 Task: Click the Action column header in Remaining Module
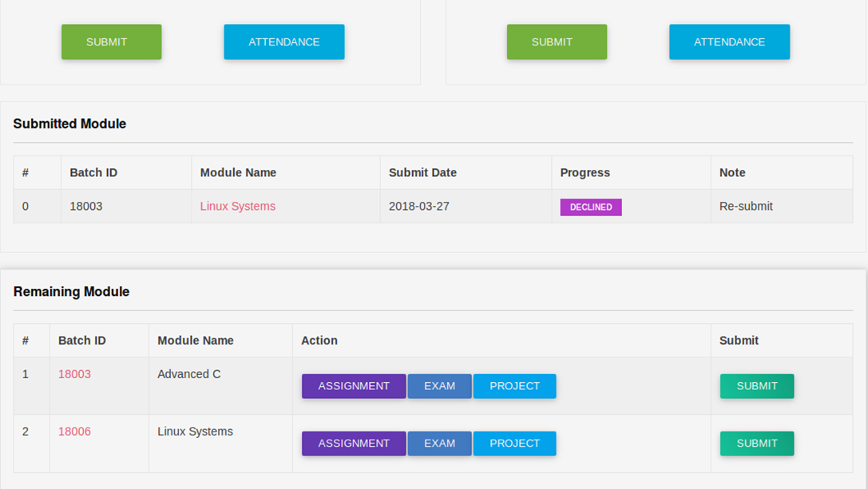[319, 341]
